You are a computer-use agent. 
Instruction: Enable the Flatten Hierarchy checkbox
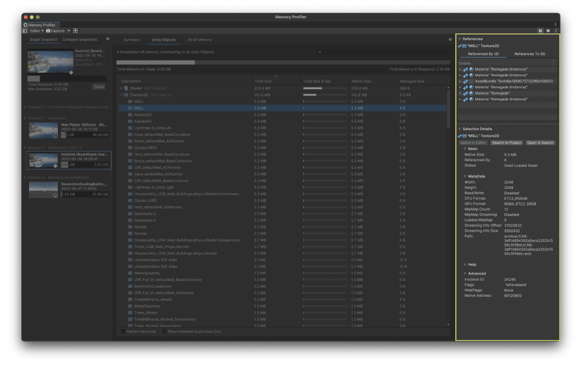click(123, 332)
